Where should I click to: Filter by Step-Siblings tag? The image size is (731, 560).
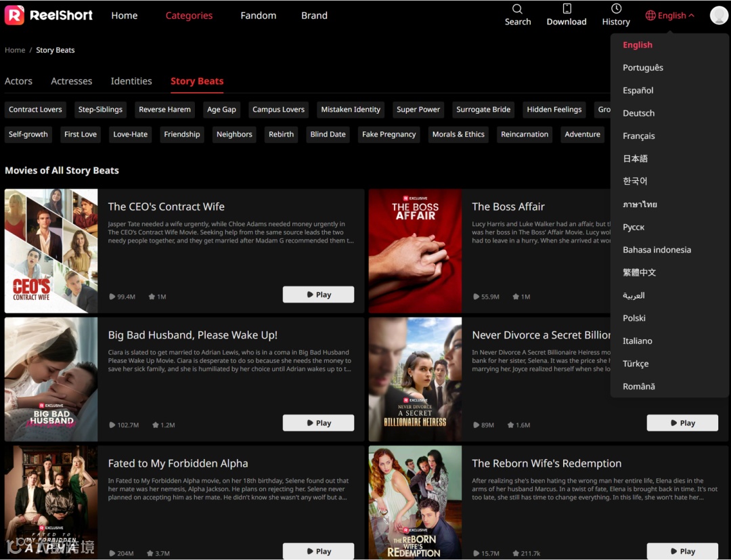click(100, 110)
